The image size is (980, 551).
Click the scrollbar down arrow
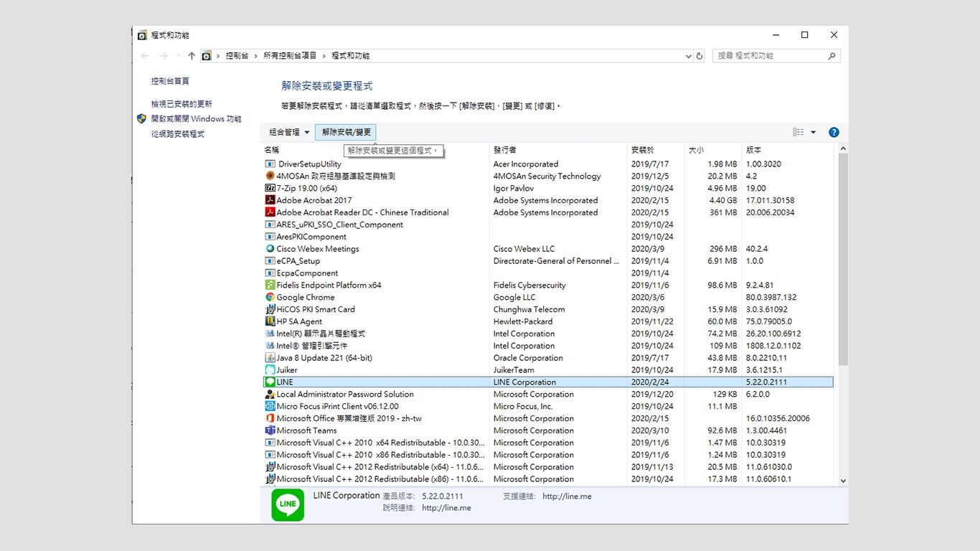coord(843,481)
